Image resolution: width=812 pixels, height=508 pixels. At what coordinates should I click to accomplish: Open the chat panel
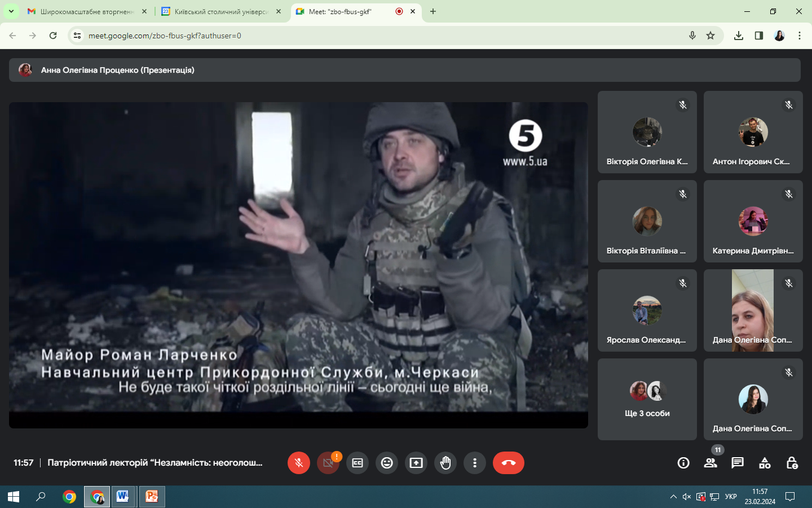[738, 463]
